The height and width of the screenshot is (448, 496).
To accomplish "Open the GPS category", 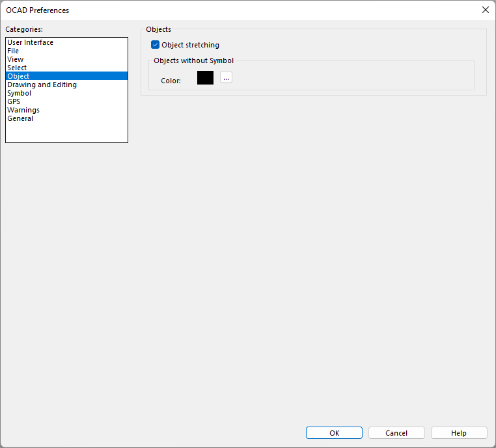I will coord(67,101).
